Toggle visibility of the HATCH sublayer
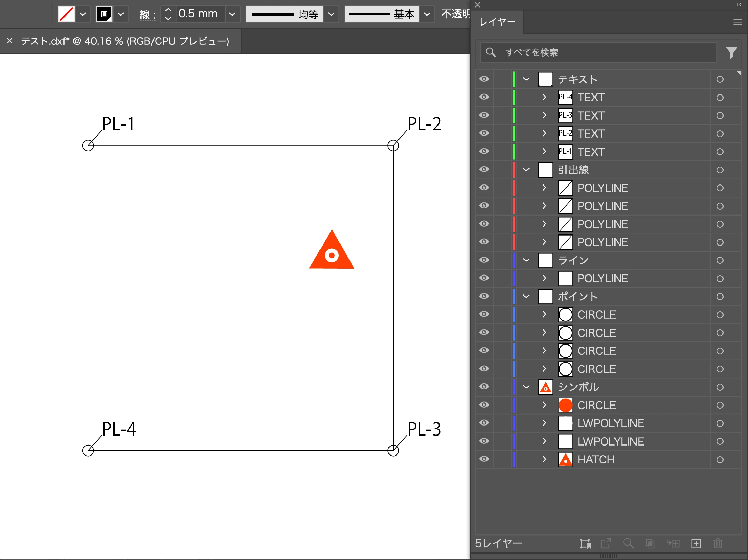748x560 pixels. tap(484, 459)
